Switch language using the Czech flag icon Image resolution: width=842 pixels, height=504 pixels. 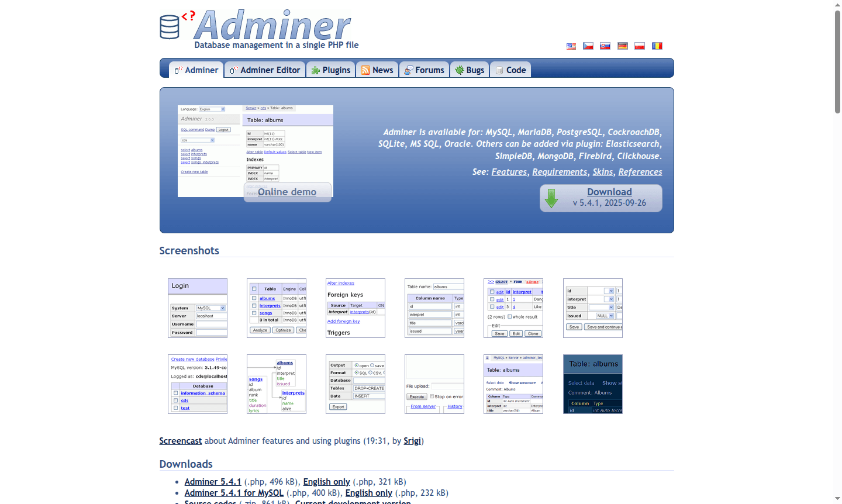tap(588, 46)
